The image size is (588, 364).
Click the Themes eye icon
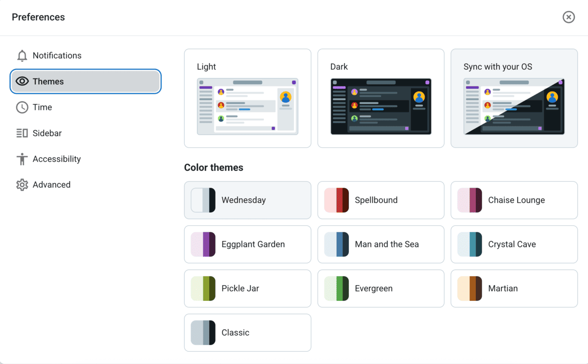point(22,81)
